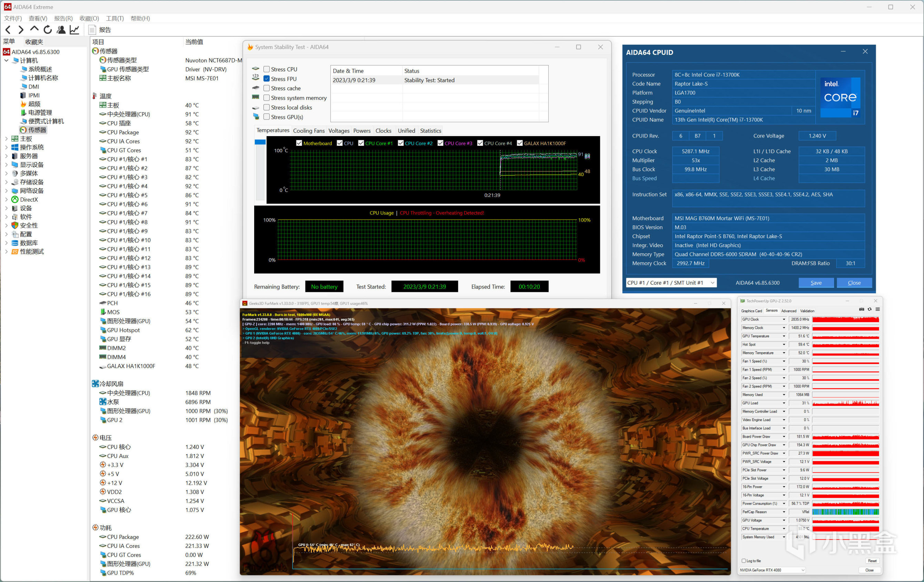Select 系统概述 in the sidebar tree
Image resolution: width=924 pixels, height=582 pixels.
(x=40, y=69)
